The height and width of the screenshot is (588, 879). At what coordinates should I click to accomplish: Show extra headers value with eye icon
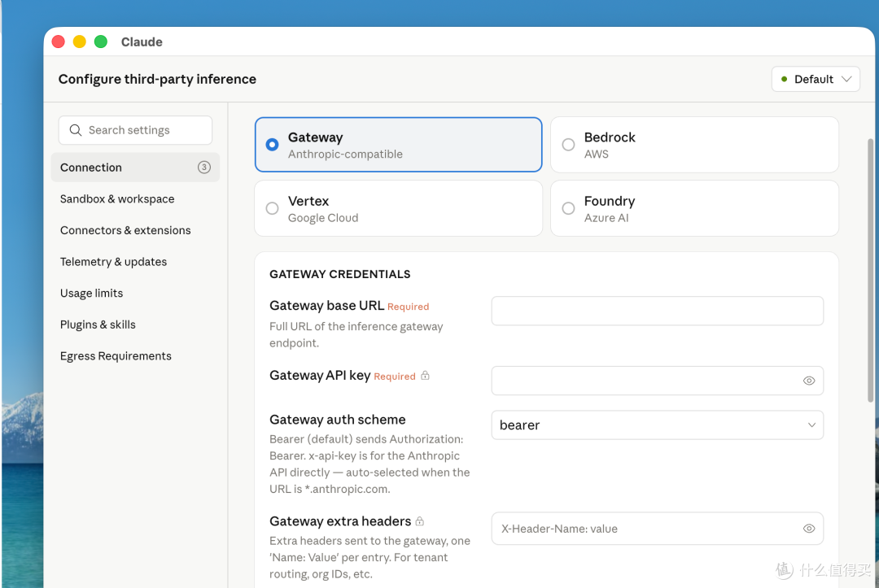[808, 529]
